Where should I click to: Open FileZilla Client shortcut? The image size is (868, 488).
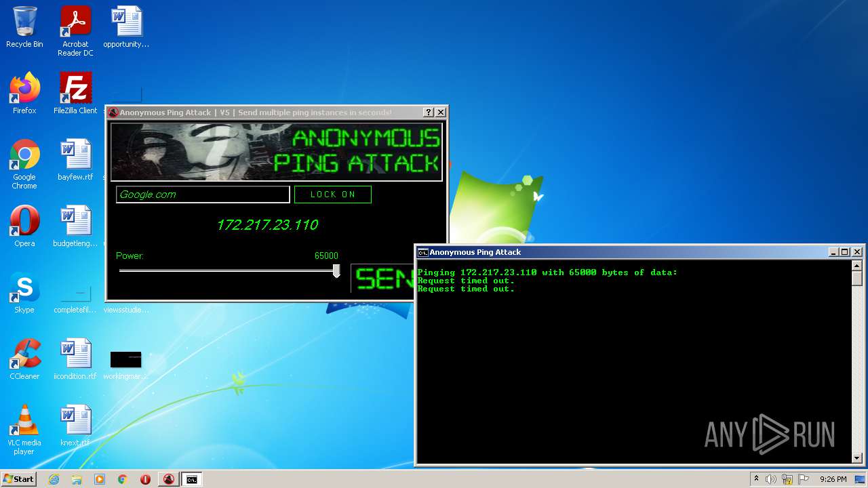coord(75,94)
